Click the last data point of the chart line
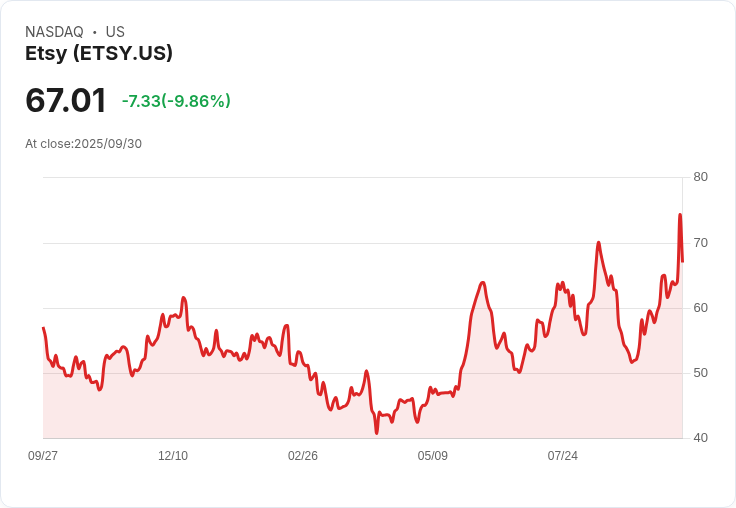This screenshot has width=736, height=508. pos(682,261)
